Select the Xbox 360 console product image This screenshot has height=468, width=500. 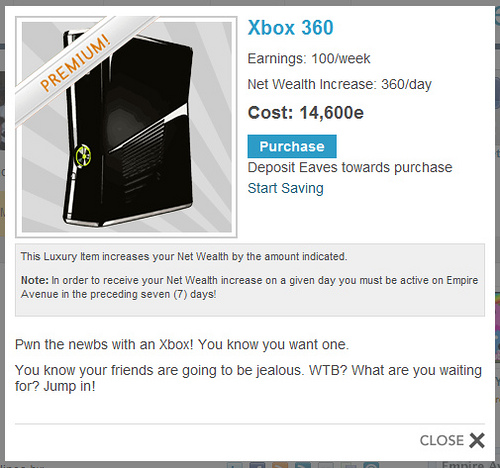click(x=127, y=127)
